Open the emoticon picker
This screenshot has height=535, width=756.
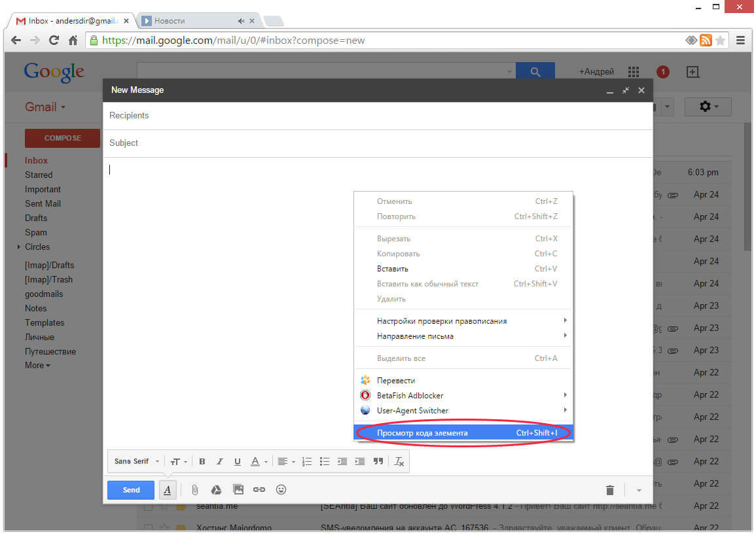coord(281,490)
